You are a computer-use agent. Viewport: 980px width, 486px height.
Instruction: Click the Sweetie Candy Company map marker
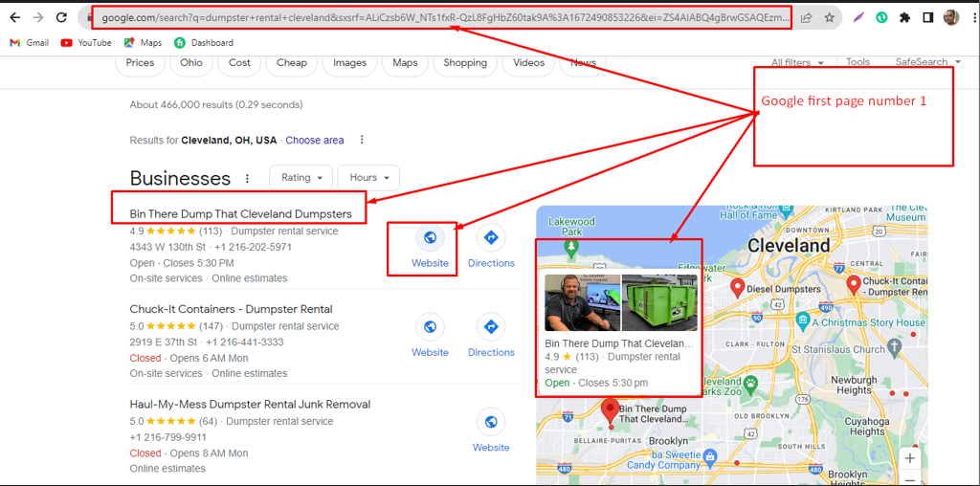(x=709, y=458)
